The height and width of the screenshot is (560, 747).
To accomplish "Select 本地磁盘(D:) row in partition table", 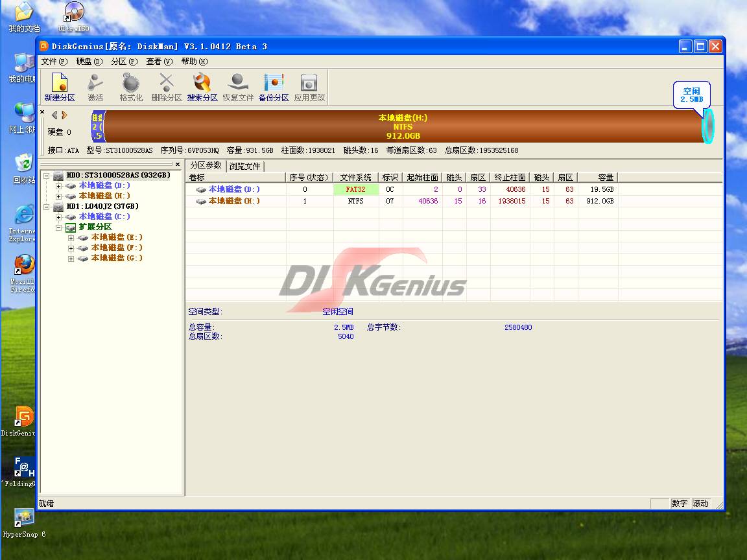I will click(x=401, y=189).
